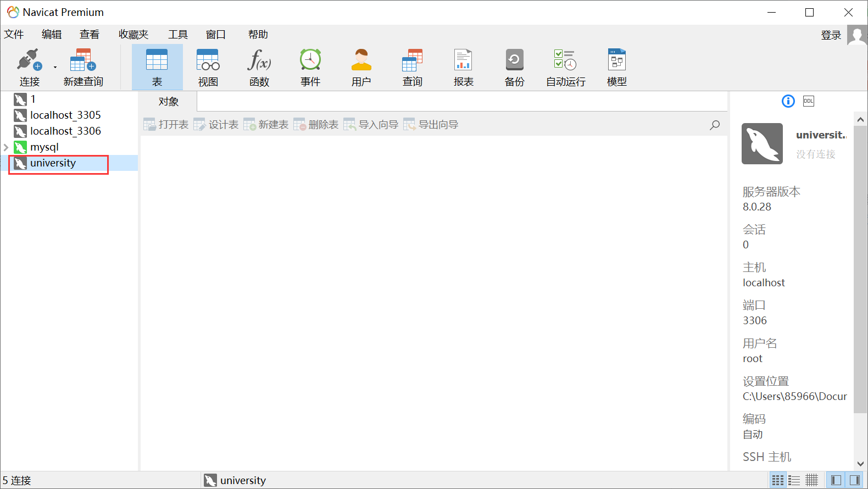Click New Table (新建表) button
Image resolution: width=868 pixels, height=489 pixels.
(x=266, y=125)
